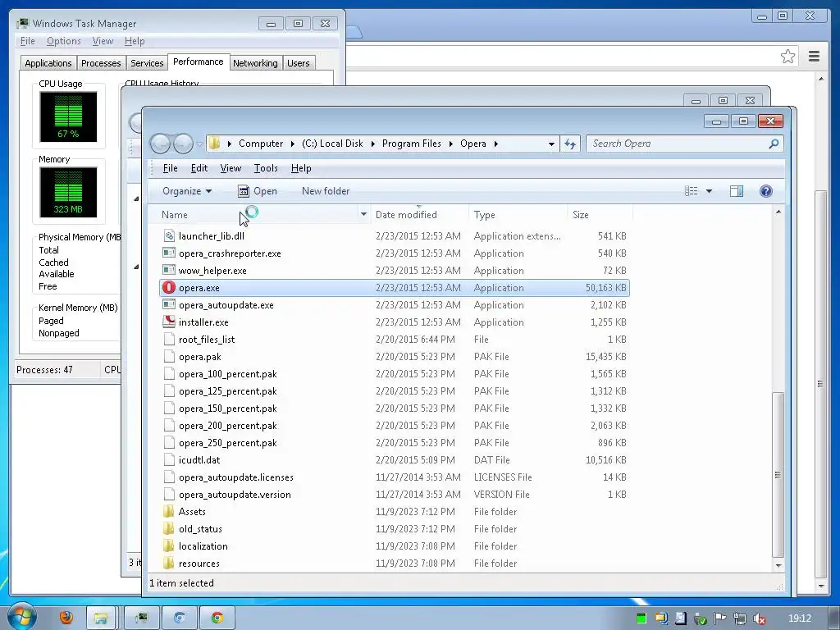Open Name column filter dropdown arrow
The image size is (840, 630).
(x=363, y=215)
